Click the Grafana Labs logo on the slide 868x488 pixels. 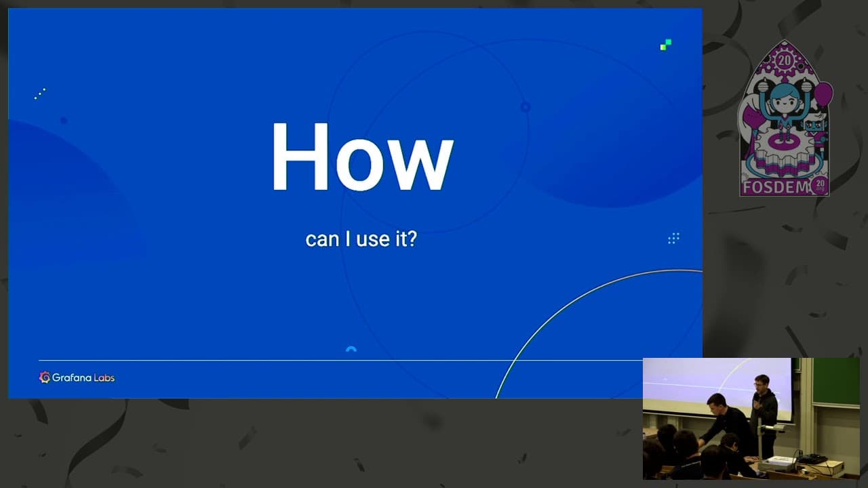(x=77, y=378)
